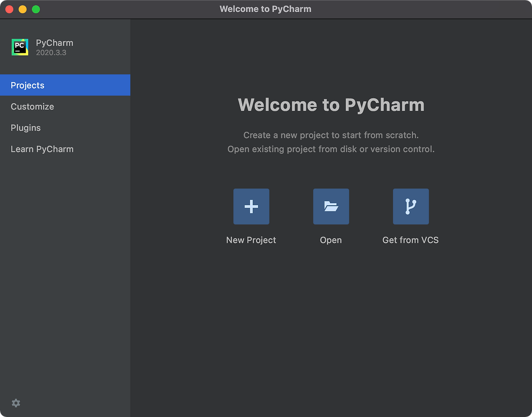
Task: Click the New Project text label
Action: (251, 240)
